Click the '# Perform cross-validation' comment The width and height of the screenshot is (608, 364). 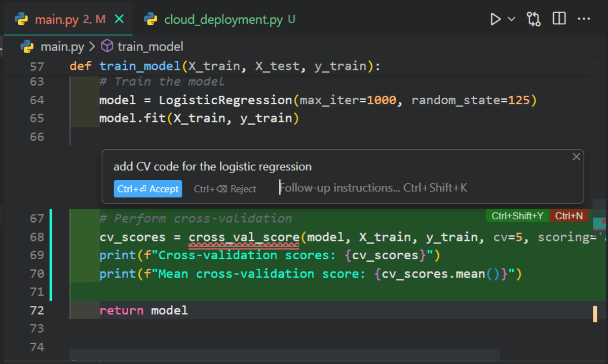click(196, 219)
